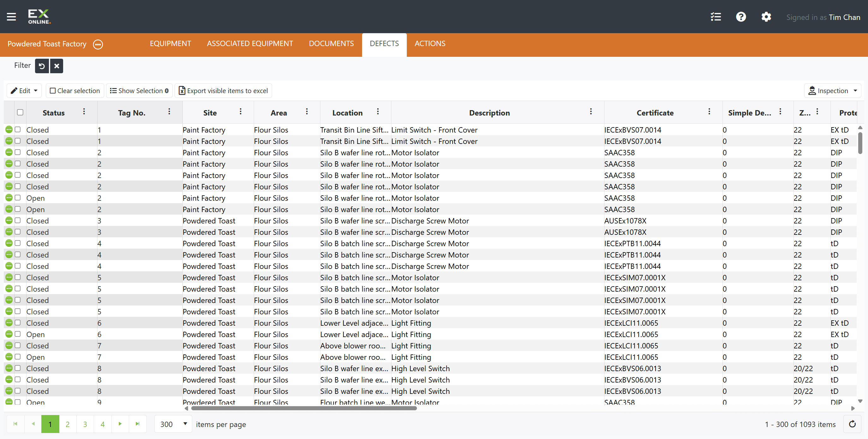The height and width of the screenshot is (439, 868).
Task: Open the hamburger navigation menu
Action: [11, 16]
